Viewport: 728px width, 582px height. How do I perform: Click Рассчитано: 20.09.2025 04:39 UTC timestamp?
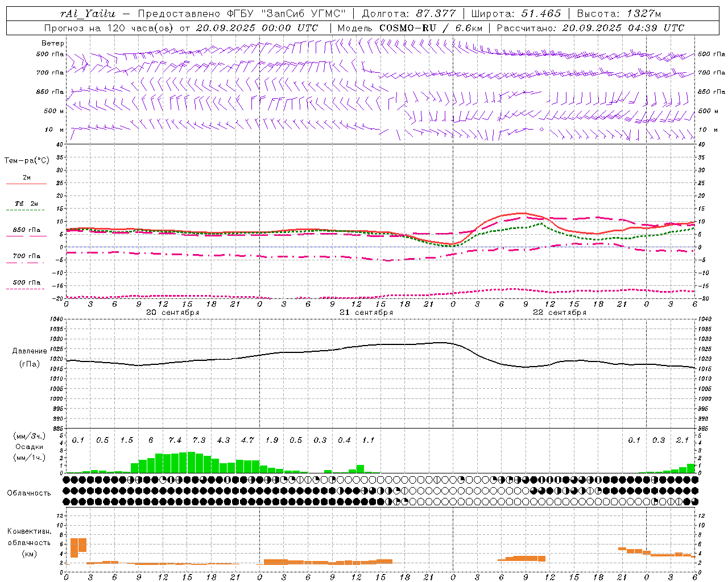590,27
